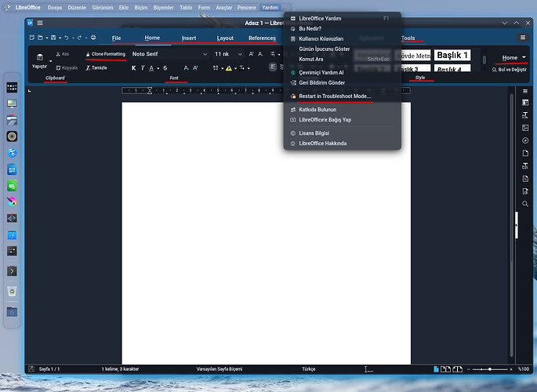
Task: Click the new document icon
Action: (32, 38)
